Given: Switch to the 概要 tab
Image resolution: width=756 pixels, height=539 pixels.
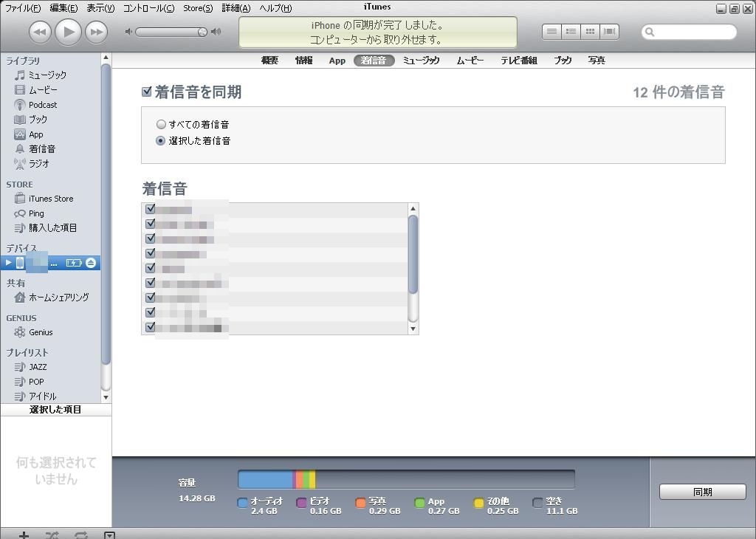Looking at the screenshot, I should tap(269, 61).
